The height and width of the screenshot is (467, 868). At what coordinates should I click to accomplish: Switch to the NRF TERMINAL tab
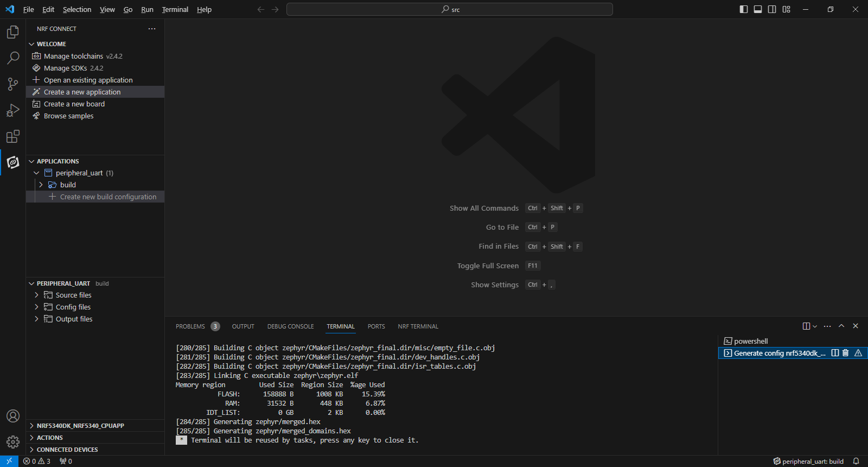point(418,326)
